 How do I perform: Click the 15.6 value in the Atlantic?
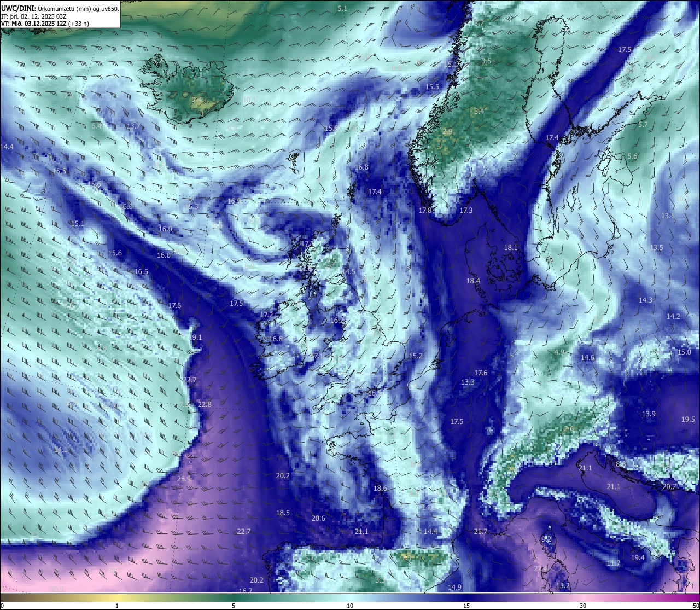pos(115,253)
